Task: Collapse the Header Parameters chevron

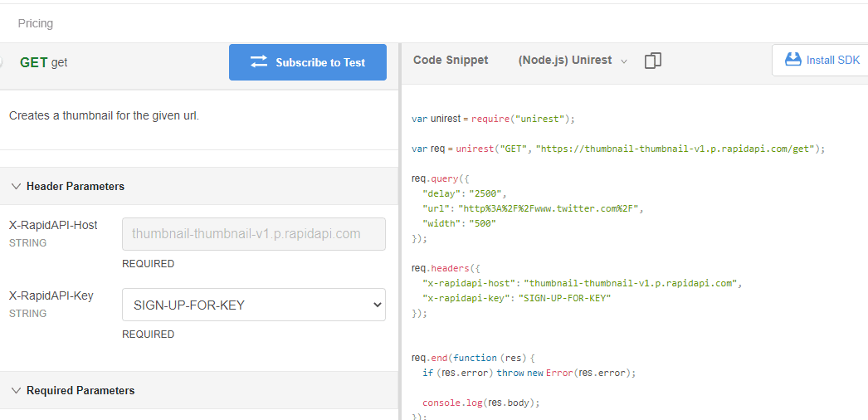Action: coord(16,186)
